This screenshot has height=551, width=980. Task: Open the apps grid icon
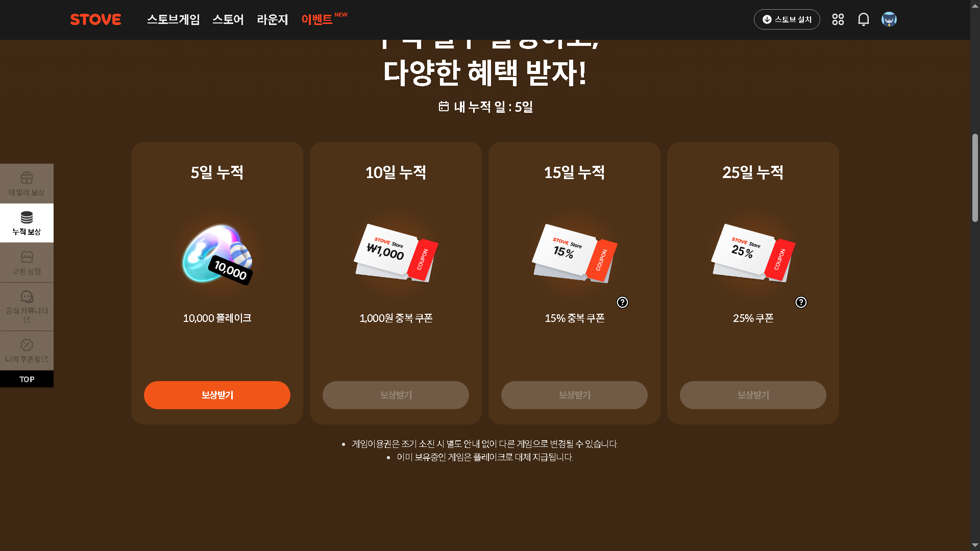(838, 19)
